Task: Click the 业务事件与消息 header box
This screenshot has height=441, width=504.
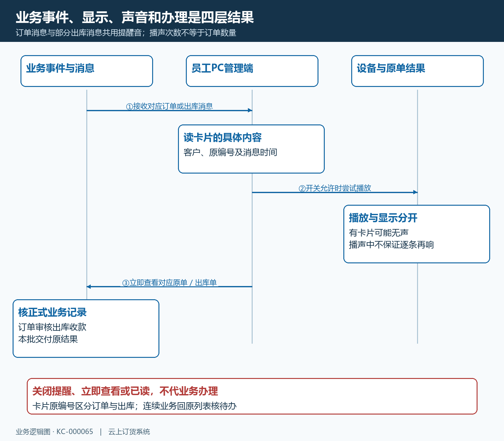Action: tap(87, 71)
